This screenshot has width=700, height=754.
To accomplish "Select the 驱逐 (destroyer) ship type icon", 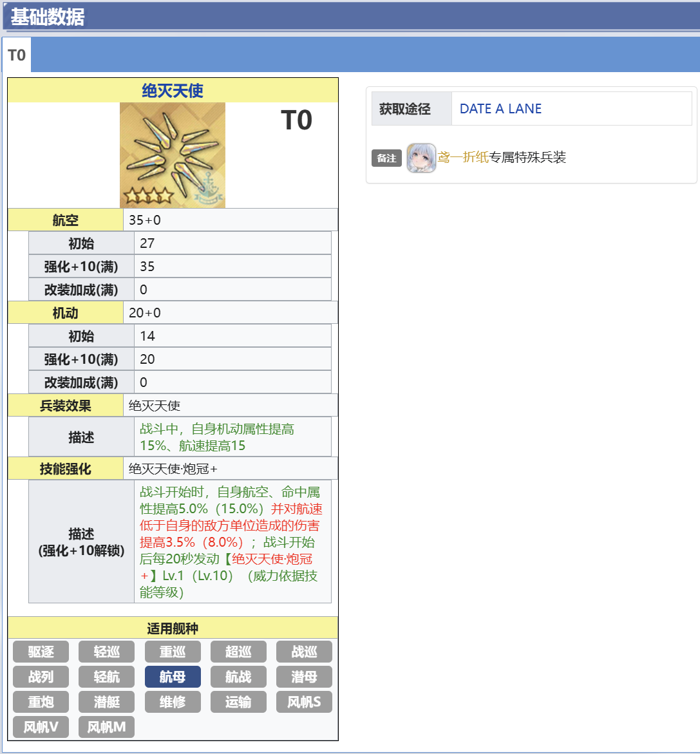I will pyautogui.click(x=40, y=652).
